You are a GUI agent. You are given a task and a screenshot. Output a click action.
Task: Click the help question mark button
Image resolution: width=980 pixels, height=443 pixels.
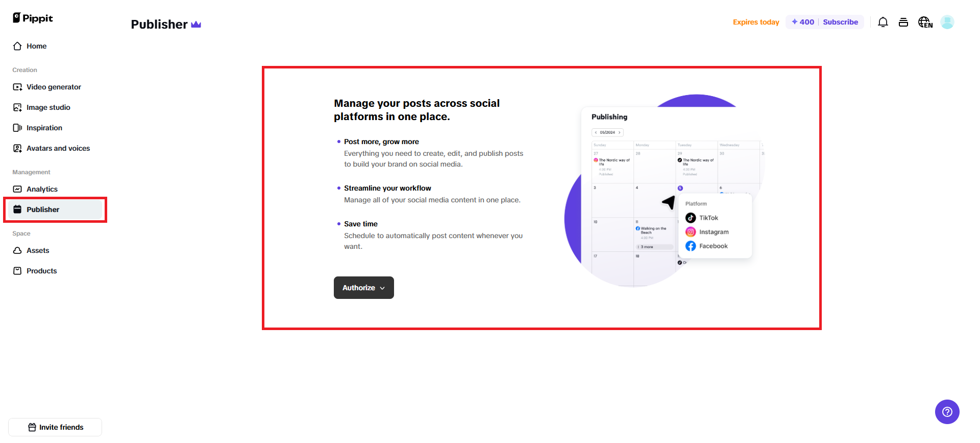point(947,412)
